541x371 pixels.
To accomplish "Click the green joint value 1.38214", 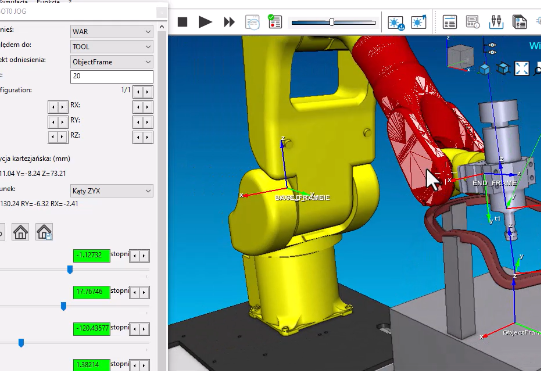I will (x=91, y=365).
